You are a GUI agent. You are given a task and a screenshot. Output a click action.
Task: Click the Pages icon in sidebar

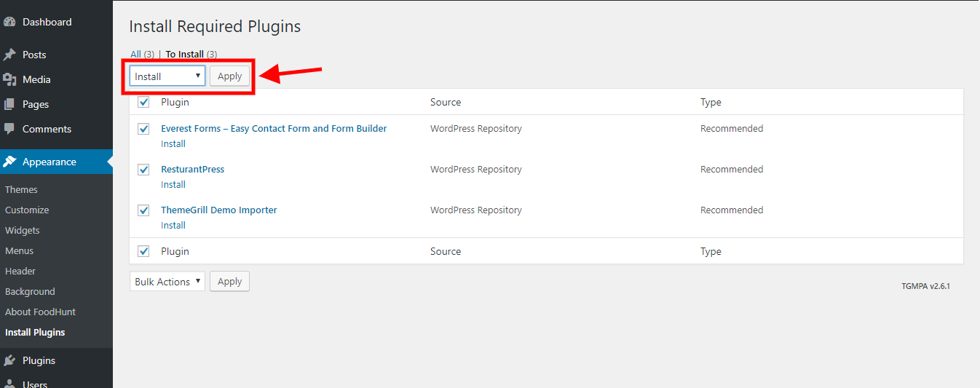[9, 105]
